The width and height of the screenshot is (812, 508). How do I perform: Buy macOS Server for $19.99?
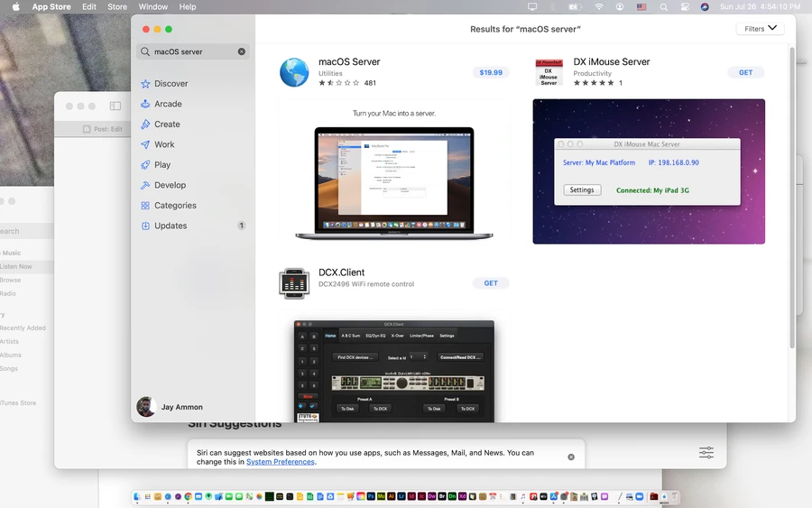[x=491, y=72]
